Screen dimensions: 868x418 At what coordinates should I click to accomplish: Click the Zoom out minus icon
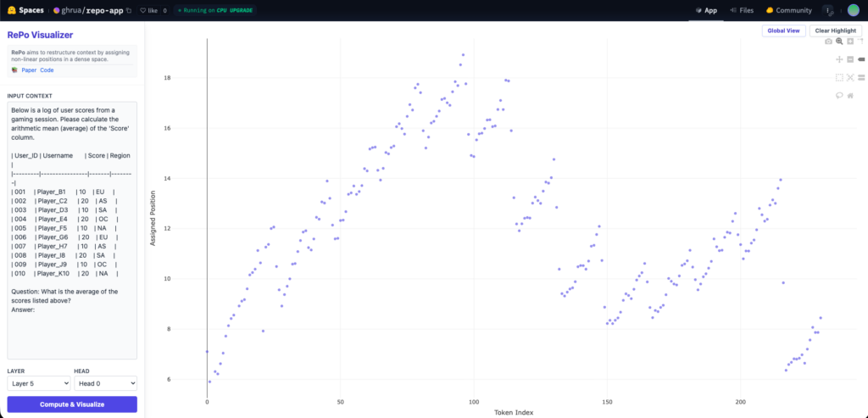click(850, 59)
